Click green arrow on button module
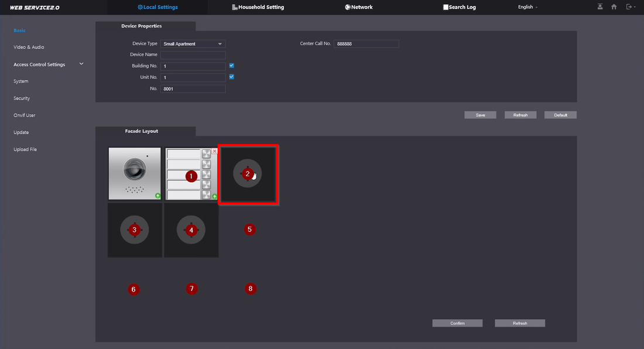This screenshot has width=644, height=349. tap(214, 197)
